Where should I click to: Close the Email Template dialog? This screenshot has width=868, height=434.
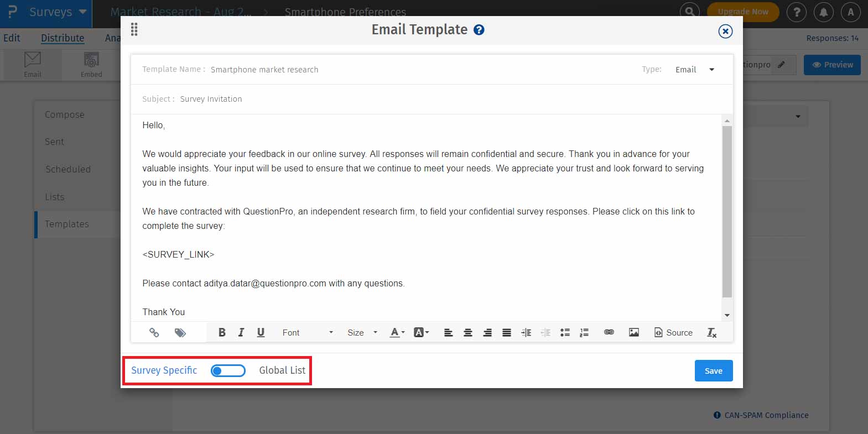click(725, 31)
